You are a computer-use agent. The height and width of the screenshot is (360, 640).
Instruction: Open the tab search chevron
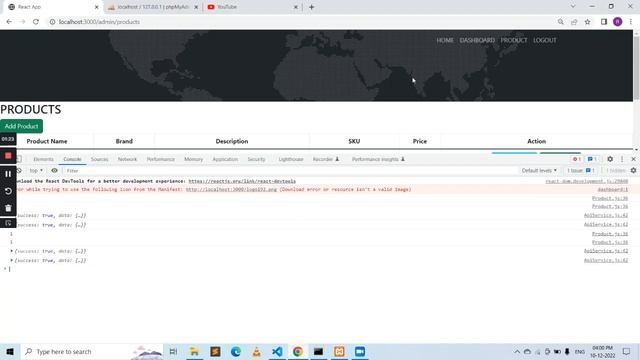573,7
